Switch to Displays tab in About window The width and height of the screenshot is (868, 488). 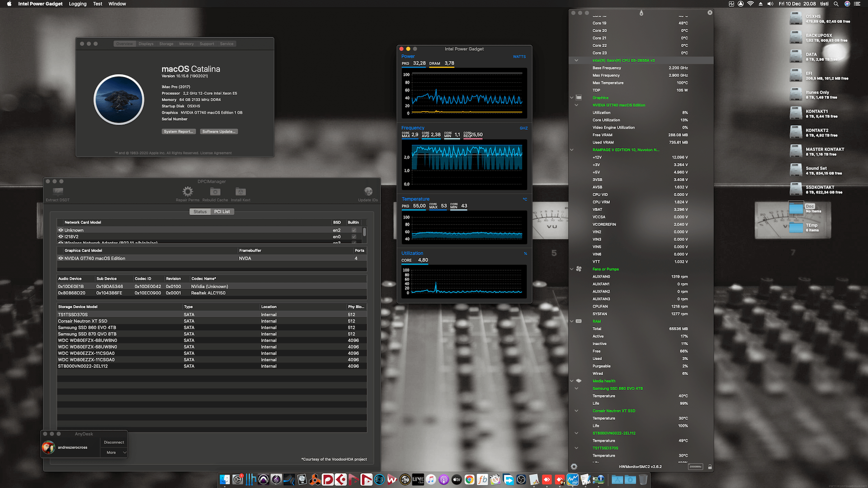coord(146,44)
